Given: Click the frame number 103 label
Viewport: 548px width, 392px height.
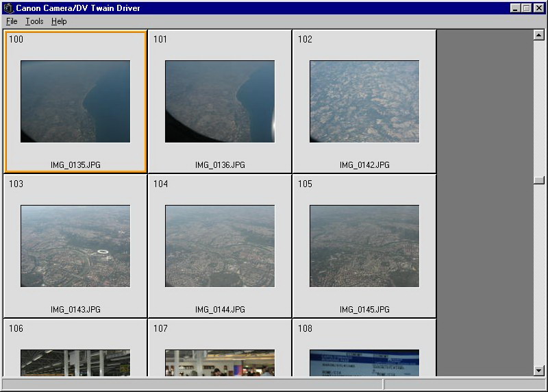Looking at the screenshot, I should click(x=16, y=184).
